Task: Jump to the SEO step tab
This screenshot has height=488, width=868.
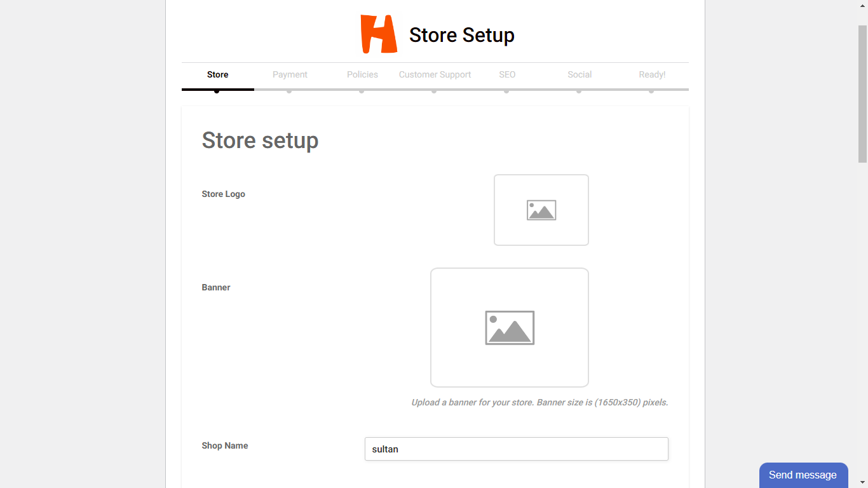Action: pyautogui.click(x=507, y=75)
